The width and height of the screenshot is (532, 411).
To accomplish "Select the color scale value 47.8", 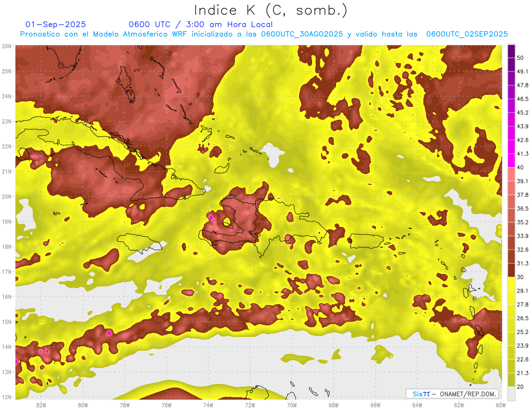I will [x=523, y=85].
